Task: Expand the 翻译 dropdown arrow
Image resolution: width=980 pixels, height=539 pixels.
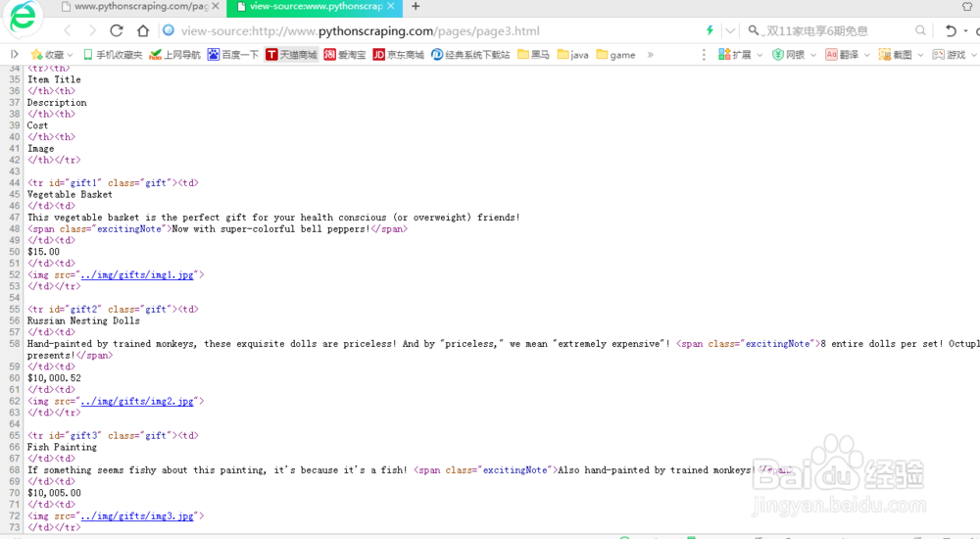Action: pos(867,55)
